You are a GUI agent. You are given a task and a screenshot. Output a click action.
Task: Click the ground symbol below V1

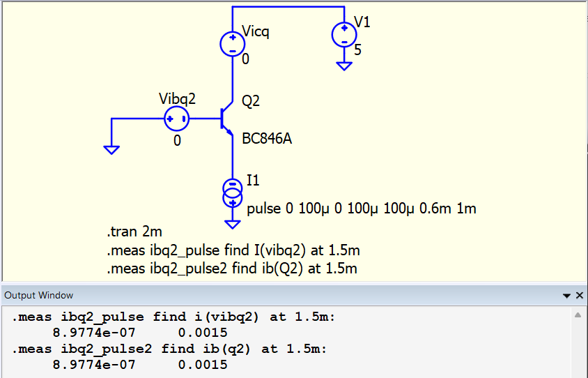pos(344,66)
